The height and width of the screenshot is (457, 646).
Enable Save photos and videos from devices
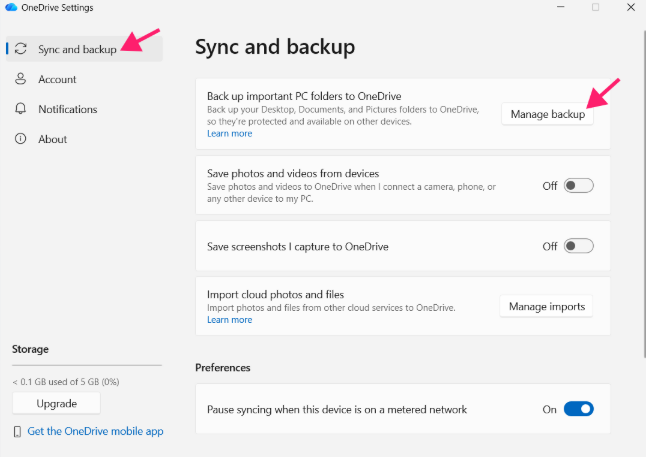(578, 186)
